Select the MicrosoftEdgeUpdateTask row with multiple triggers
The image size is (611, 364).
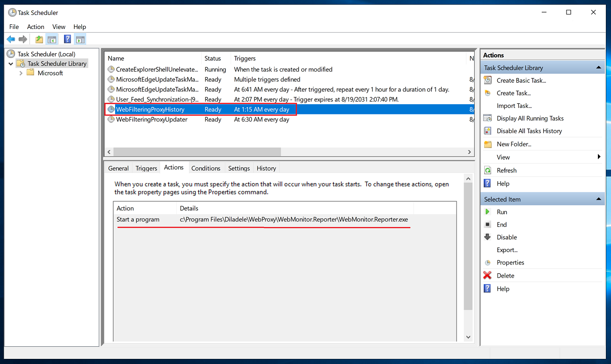(289, 79)
